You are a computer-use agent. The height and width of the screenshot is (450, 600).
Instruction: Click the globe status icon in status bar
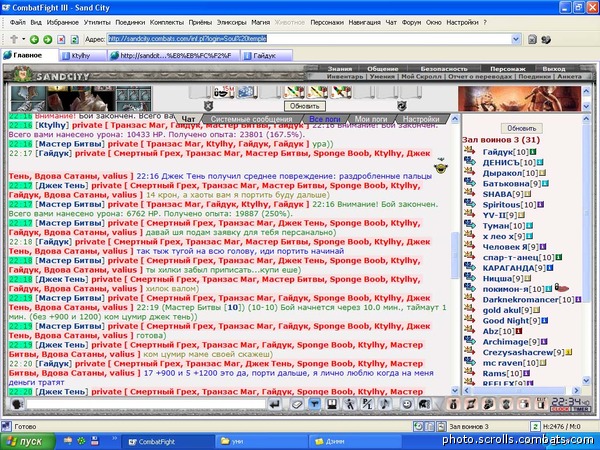(418, 426)
